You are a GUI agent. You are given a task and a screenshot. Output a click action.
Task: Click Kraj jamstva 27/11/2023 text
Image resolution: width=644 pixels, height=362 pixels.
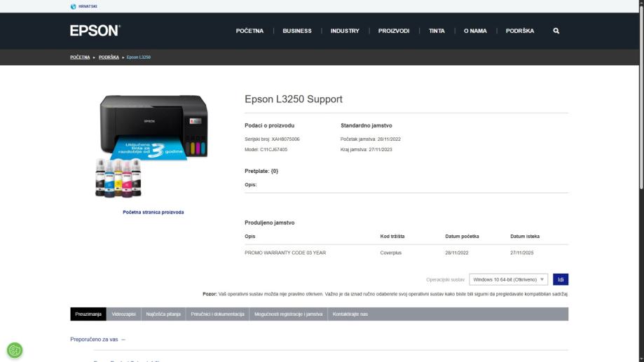tap(366, 149)
